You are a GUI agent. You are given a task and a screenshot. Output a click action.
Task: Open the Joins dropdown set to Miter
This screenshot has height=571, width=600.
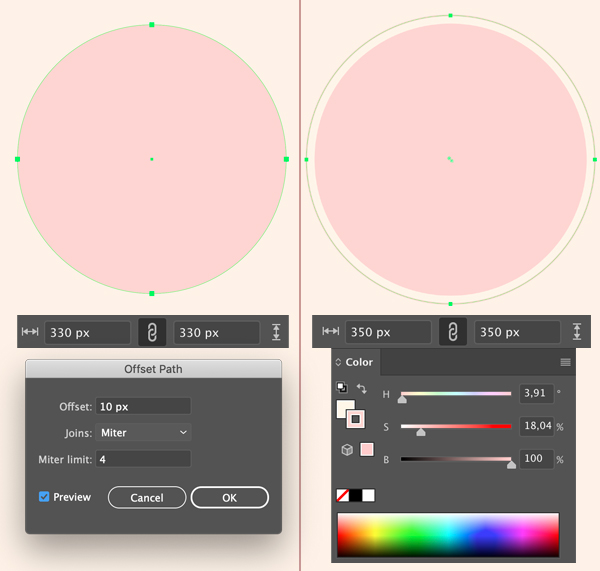point(144,433)
